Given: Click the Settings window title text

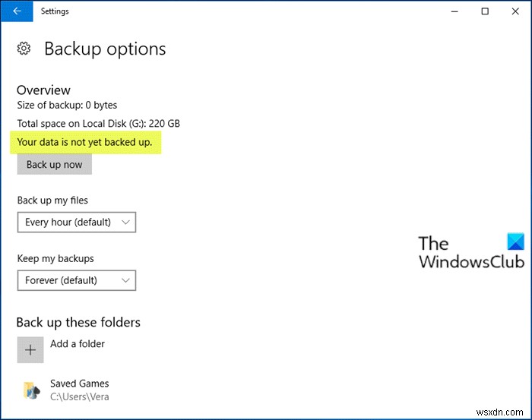Looking at the screenshot, I should [55, 11].
